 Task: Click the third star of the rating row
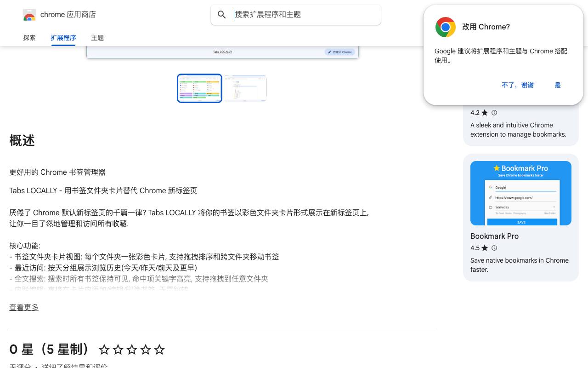coord(132,350)
